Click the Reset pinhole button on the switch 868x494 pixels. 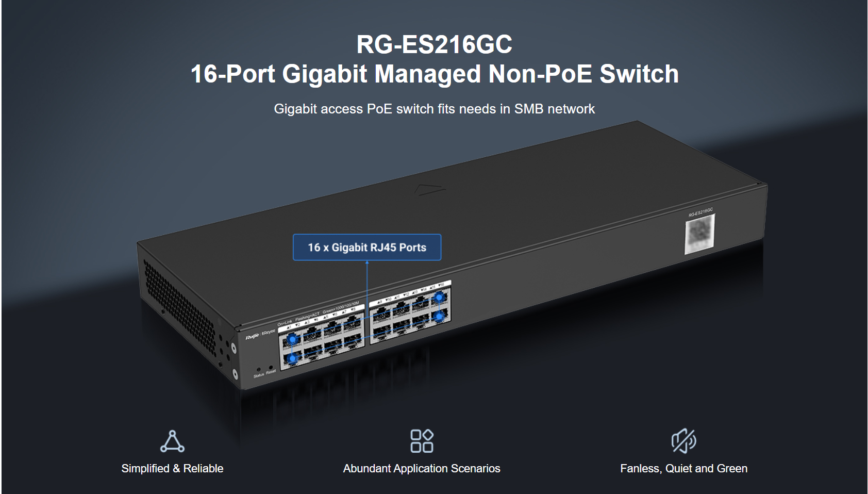(271, 367)
